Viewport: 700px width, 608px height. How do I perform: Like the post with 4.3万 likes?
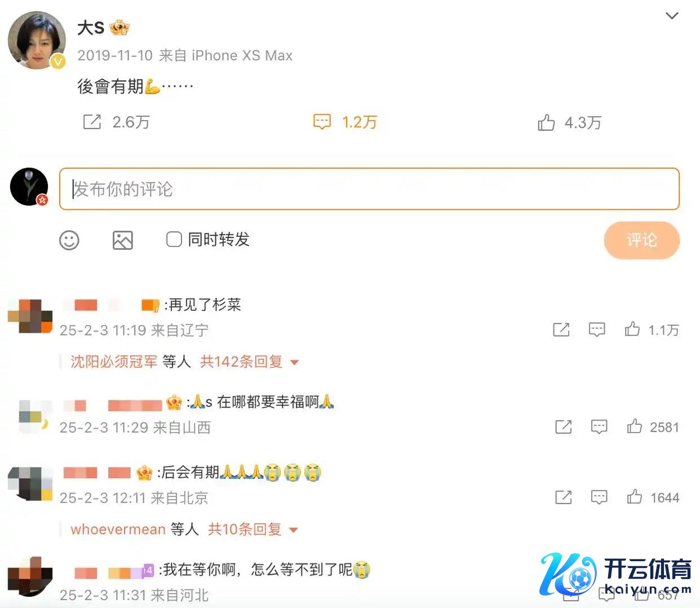coord(546,122)
